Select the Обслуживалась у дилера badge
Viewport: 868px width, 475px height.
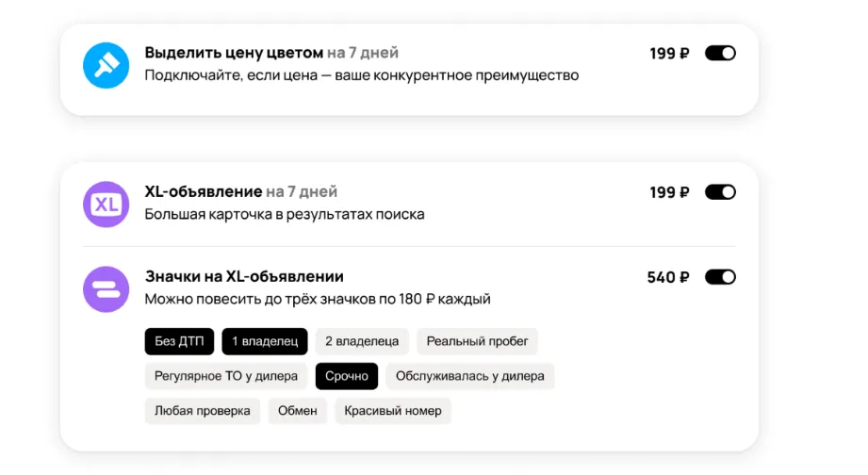click(x=470, y=376)
